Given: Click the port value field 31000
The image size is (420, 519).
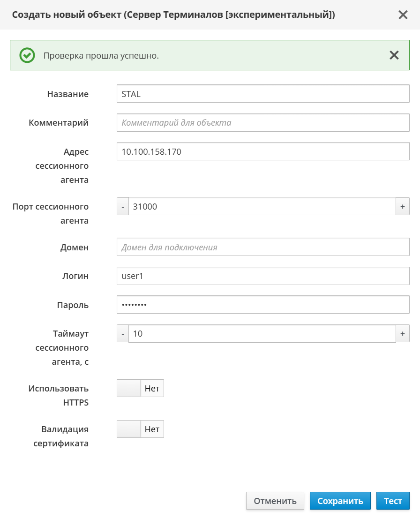Looking at the screenshot, I should [262, 206].
